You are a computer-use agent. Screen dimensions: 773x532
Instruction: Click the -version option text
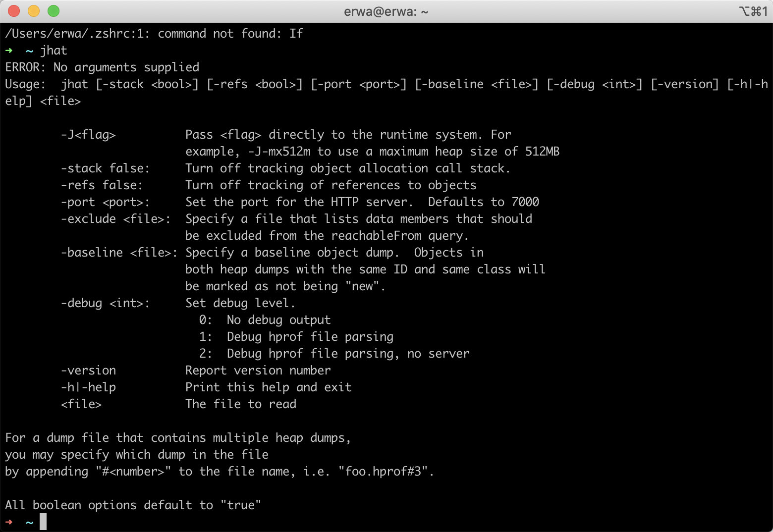click(x=88, y=371)
